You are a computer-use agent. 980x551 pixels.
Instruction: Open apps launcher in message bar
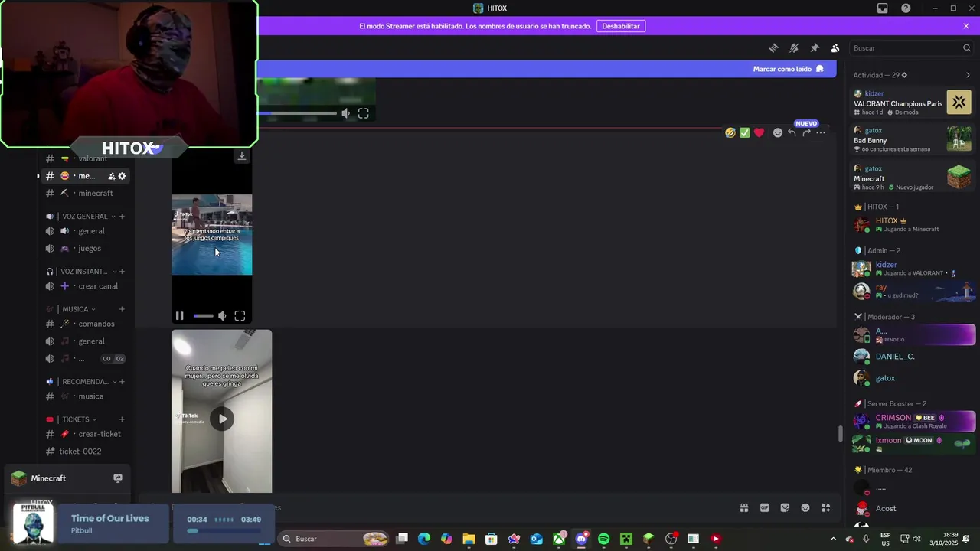[826, 507]
